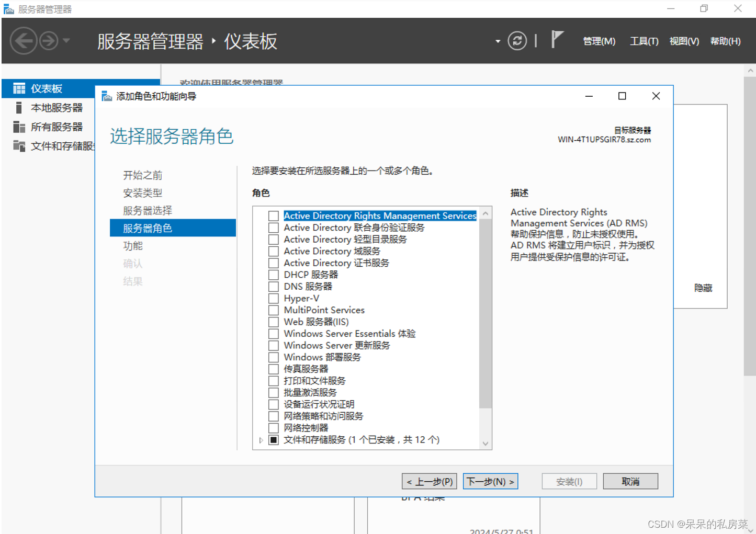Go to the 服务器选择 wizard step
The height and width of the screenshot is (534, 756).
pyautogui.click(x=148, y=211)
